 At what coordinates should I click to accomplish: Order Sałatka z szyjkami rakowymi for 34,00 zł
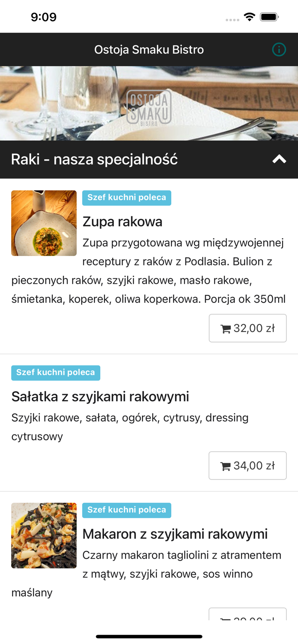point(248,465)
